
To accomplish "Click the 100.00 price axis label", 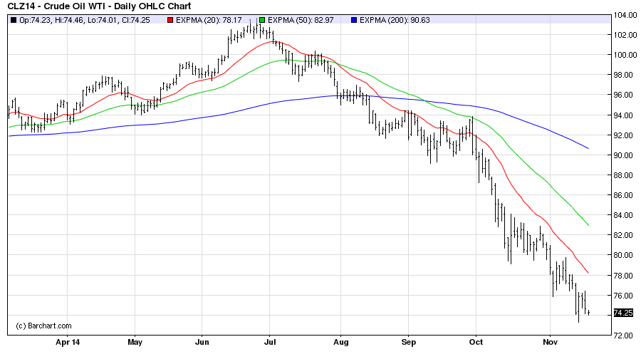I will click(625, 56).
